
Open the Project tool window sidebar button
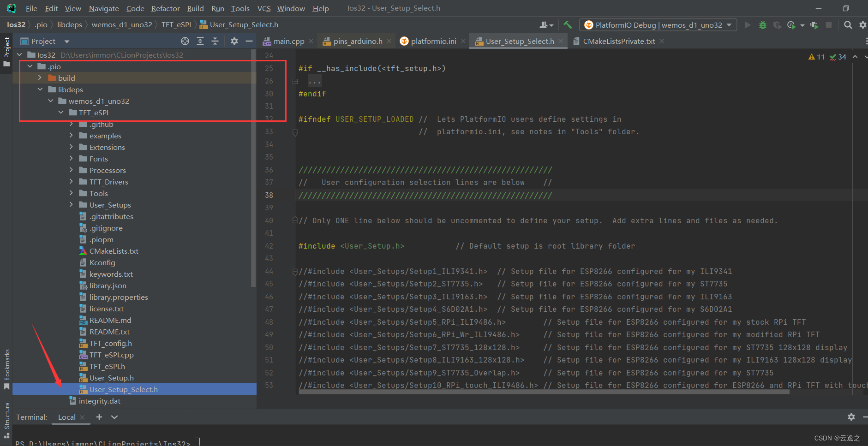6,52
